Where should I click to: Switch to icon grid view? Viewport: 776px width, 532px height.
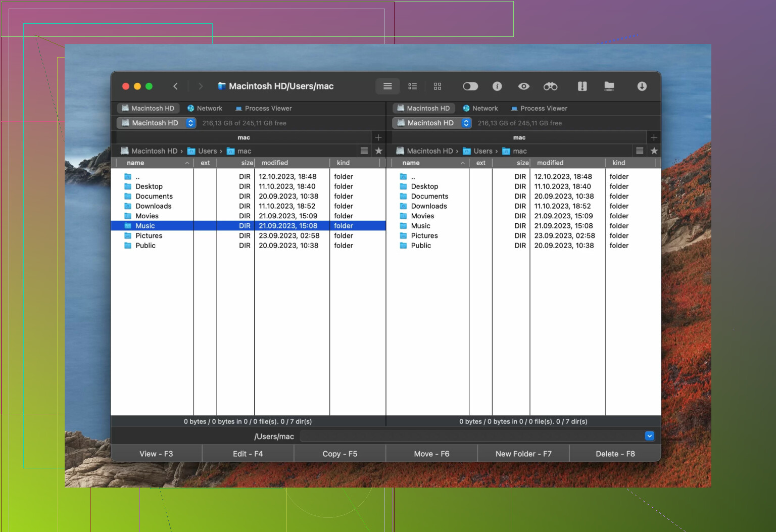coord(438,86)
